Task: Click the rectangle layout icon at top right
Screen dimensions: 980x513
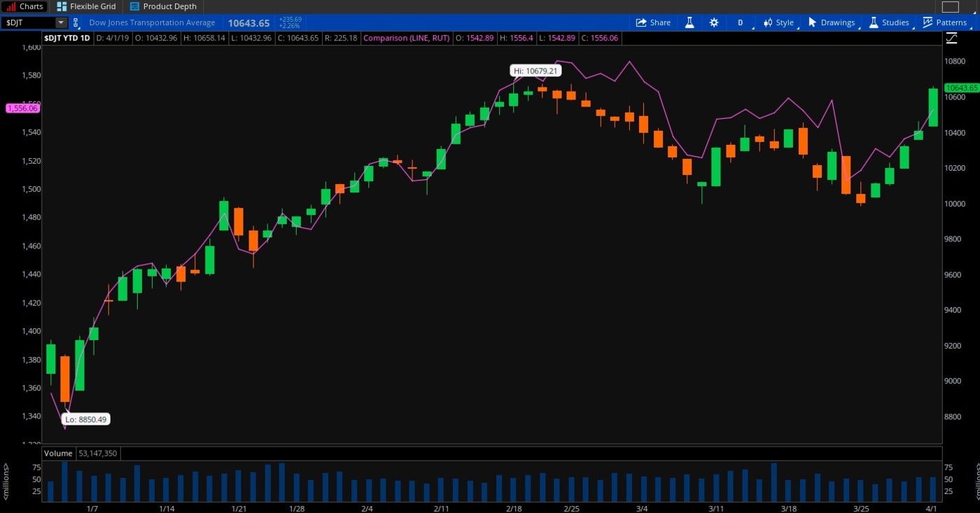Action: pos(950,7)
